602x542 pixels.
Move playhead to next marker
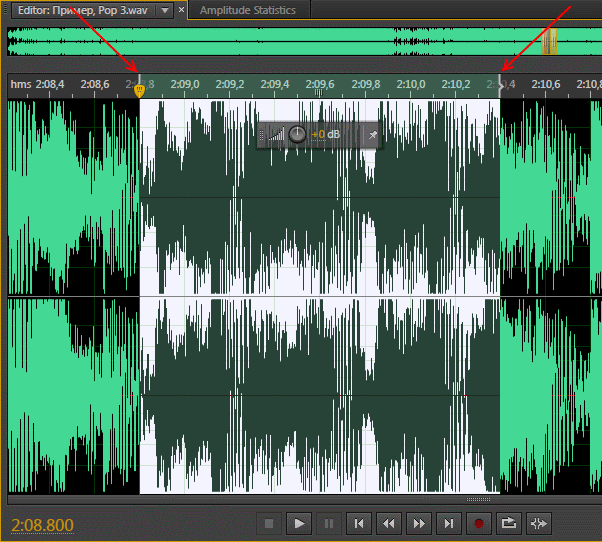[449, 523]
